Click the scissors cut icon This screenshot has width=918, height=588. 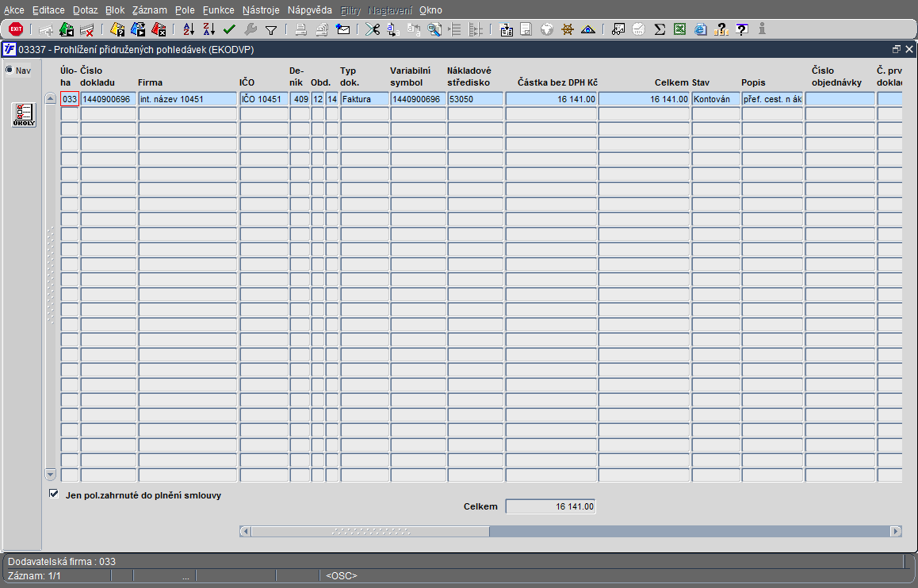[x=373, y=29]
